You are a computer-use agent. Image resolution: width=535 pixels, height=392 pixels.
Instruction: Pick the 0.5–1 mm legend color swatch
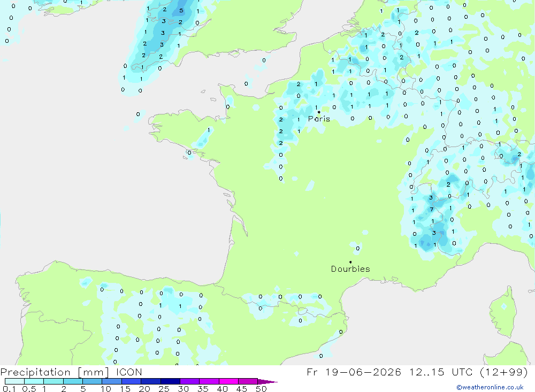[34, 381]
